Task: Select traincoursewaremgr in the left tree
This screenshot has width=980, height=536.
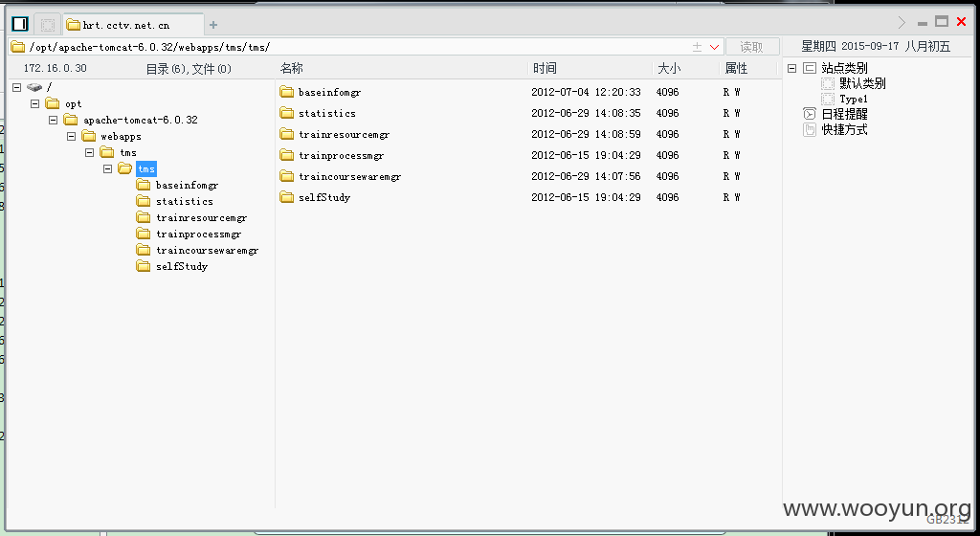Action: click(207, 250)
